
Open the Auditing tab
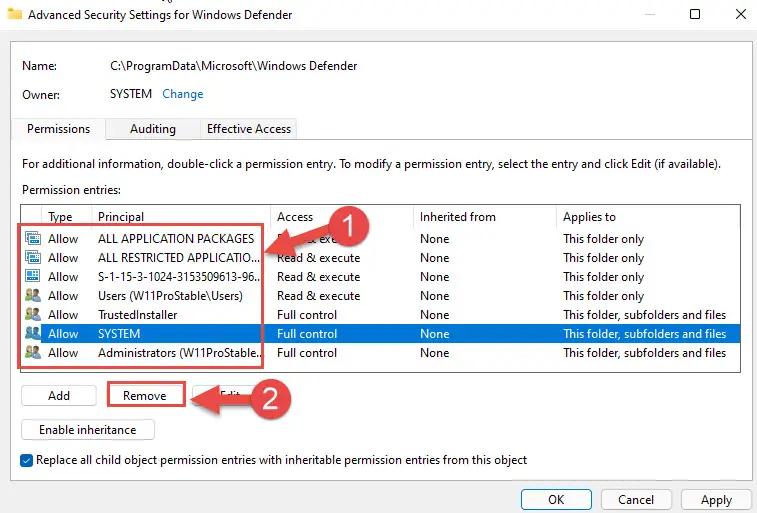(153, 129)
